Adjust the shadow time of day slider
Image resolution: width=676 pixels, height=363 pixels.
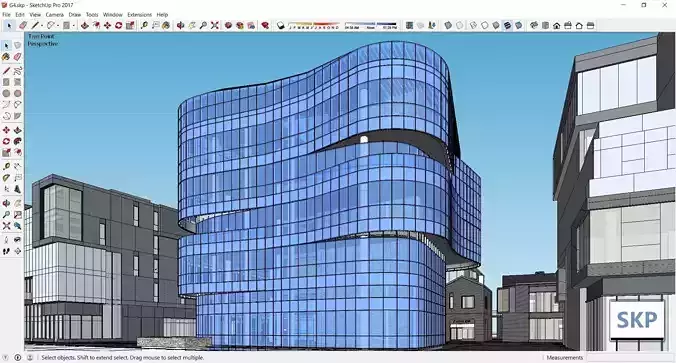(371, 26)
